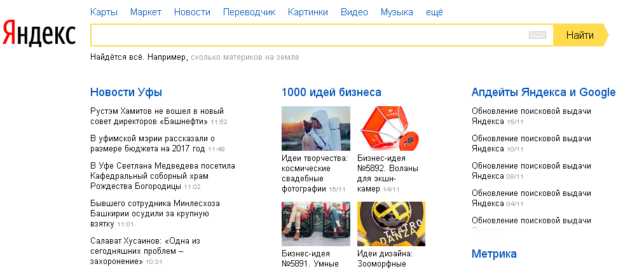
Task: Open the Teatro Danza design thumbnail
Action: coord(392,224)
